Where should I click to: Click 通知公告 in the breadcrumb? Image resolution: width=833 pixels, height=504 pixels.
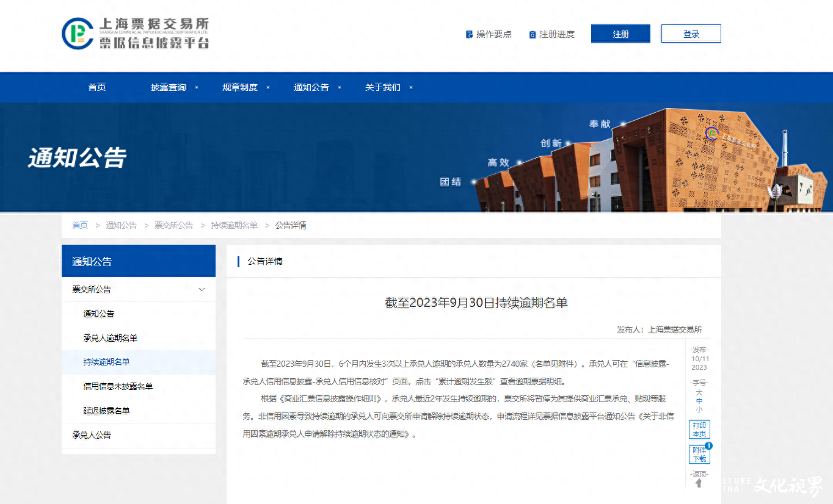point(121,225)
